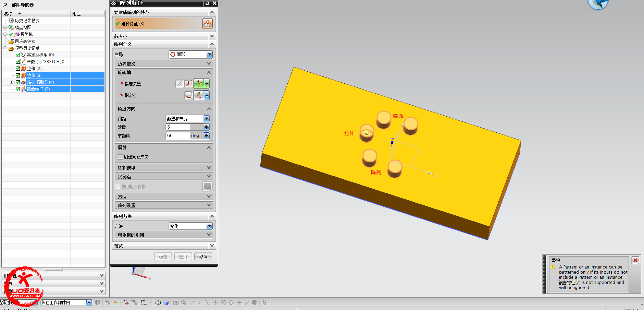
Task: Click the bounded grid snap icon
Action: pos(264,302)
